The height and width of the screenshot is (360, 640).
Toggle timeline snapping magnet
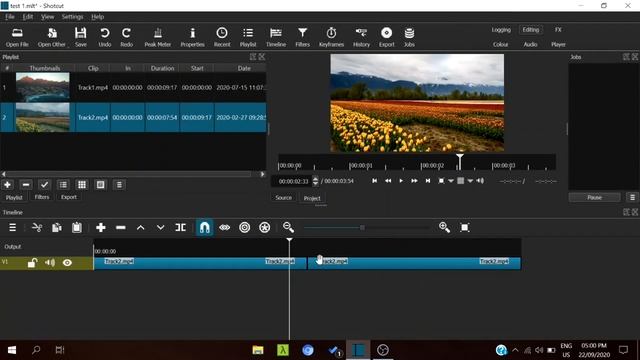tap(204, 227)
